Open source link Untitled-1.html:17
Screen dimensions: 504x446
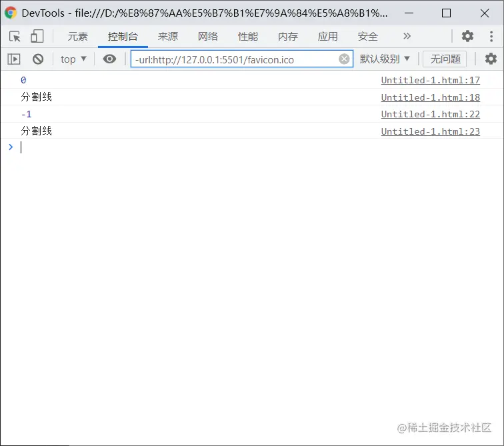(431, 80)
